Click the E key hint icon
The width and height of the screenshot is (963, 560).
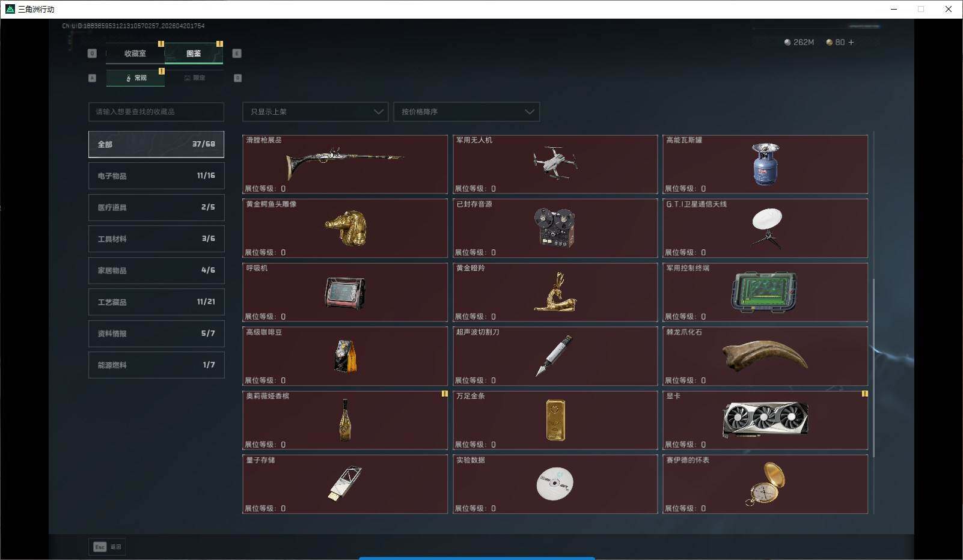click(237, 53)
